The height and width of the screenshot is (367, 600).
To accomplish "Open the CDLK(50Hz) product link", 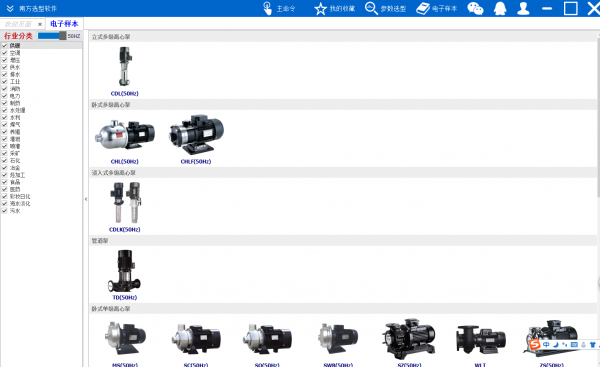I will point(124,230).
